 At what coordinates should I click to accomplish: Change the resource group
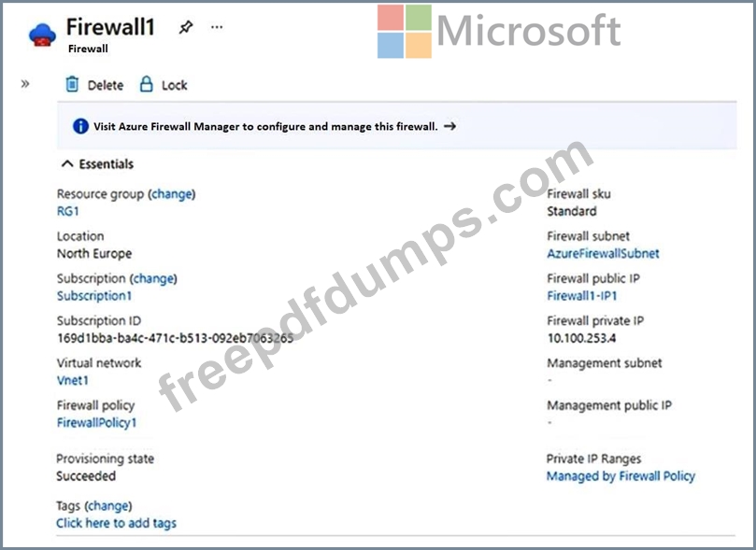coord(171,194)
